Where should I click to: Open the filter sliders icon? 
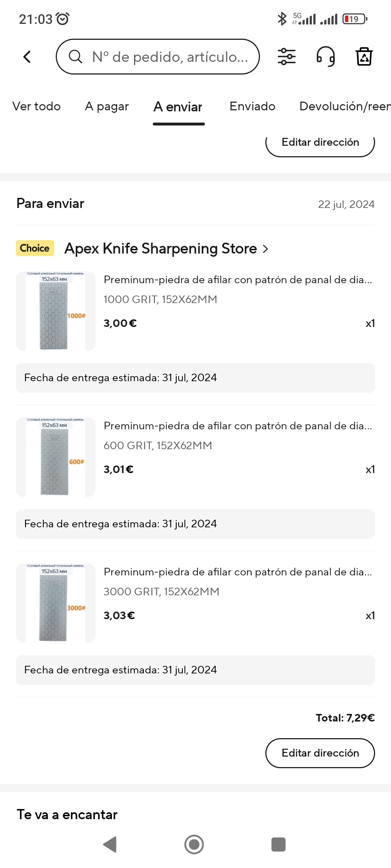tap(287, 57)
